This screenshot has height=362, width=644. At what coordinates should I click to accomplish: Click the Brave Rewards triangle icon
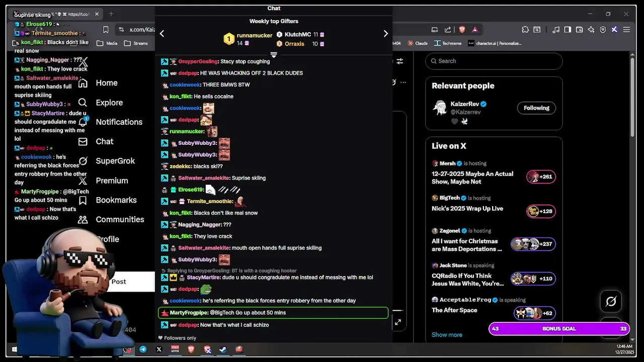pyautogui.click(x=474, y=30)
